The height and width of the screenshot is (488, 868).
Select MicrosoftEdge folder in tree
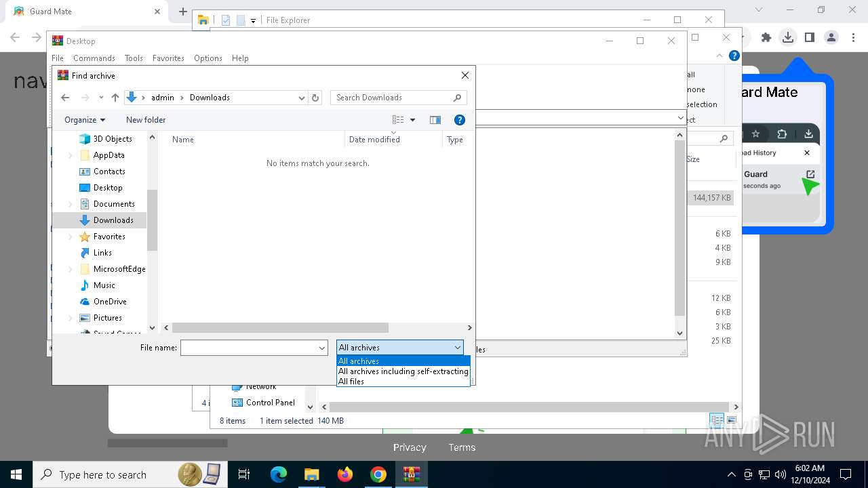[x=119, y=269]
